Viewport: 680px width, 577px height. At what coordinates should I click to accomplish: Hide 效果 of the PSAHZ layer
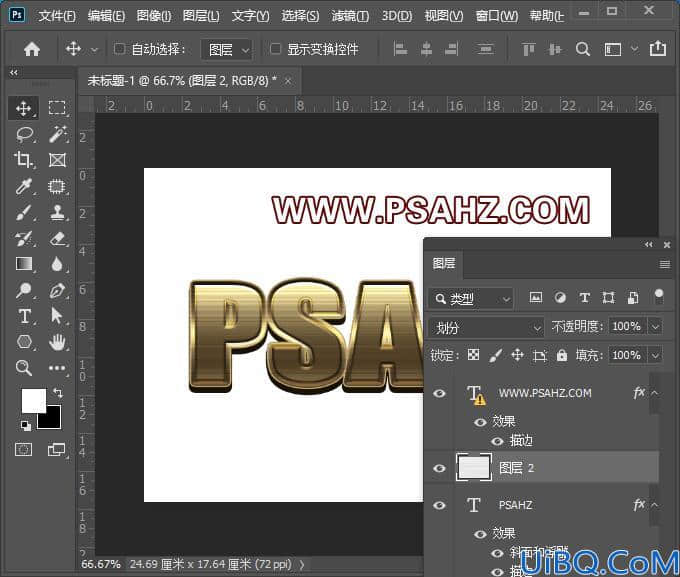pyautogui.click(x=480, y=534)
